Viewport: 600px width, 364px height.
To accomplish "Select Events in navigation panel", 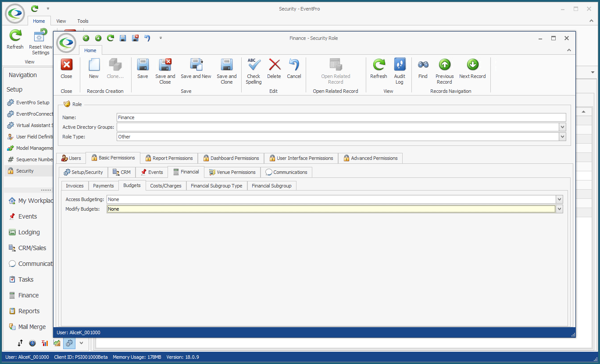I will tap(28, 216).
